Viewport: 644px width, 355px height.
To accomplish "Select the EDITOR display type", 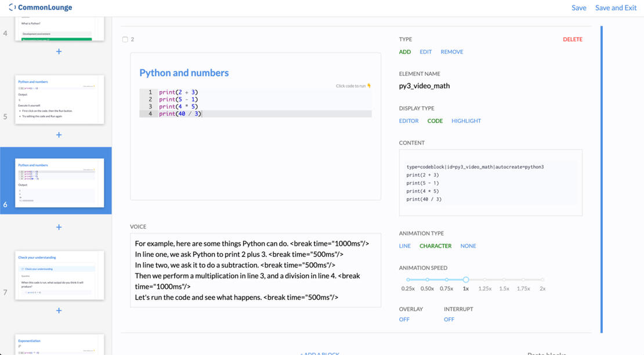I will click(x=408, y=121).
